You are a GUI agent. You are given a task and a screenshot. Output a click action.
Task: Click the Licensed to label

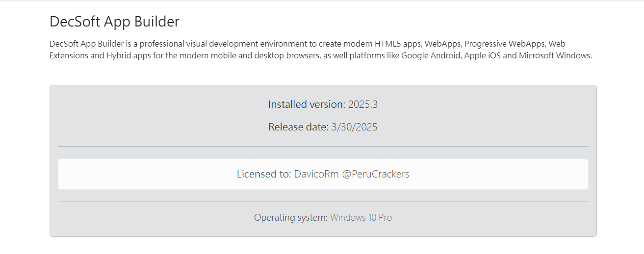click(x=264, y=174)
